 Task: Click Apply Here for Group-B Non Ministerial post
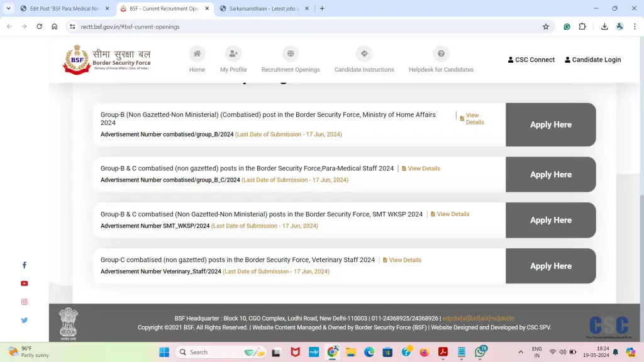tap(551, 125)
